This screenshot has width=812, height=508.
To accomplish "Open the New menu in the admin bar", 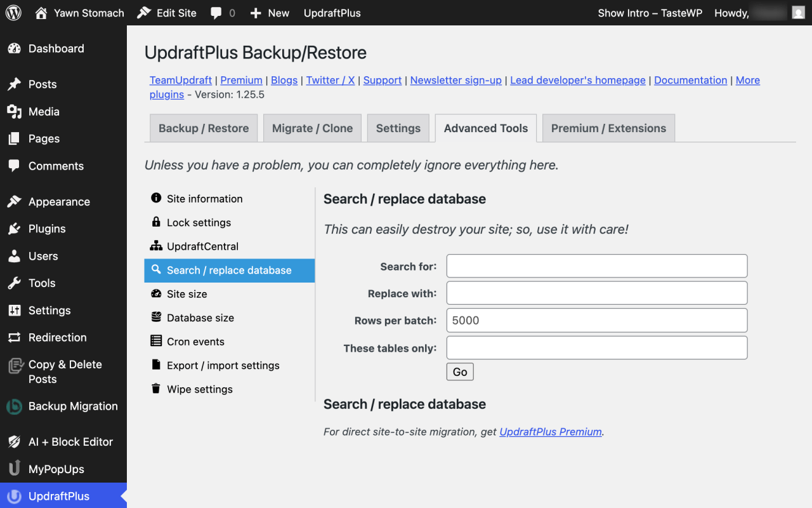I will (269, 13).
